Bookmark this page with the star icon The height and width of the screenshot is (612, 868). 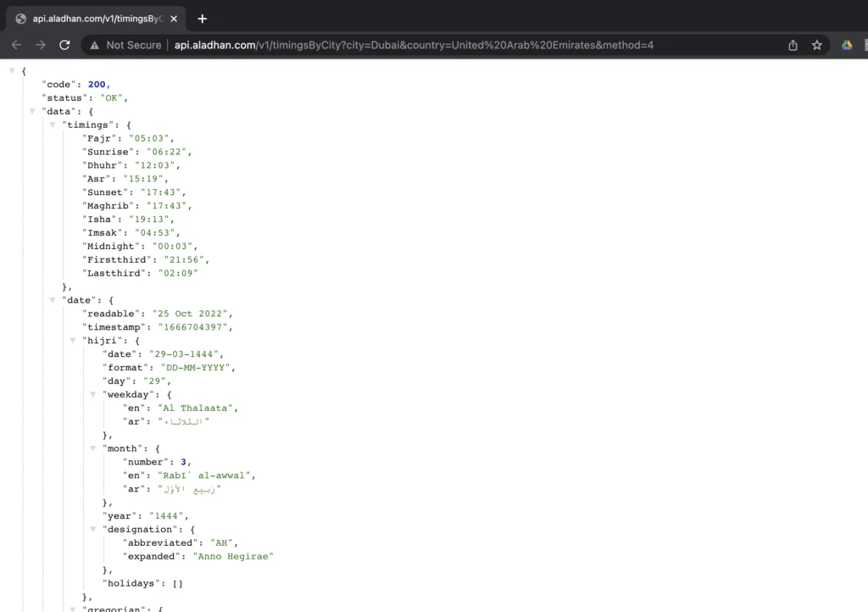(816, 46)
